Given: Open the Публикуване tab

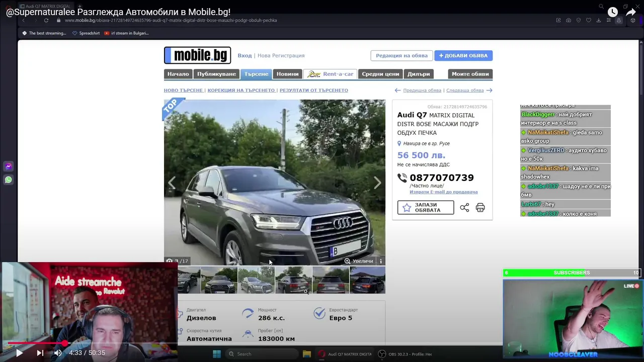Looking at the screenshot, I should [x=216, y=74].
